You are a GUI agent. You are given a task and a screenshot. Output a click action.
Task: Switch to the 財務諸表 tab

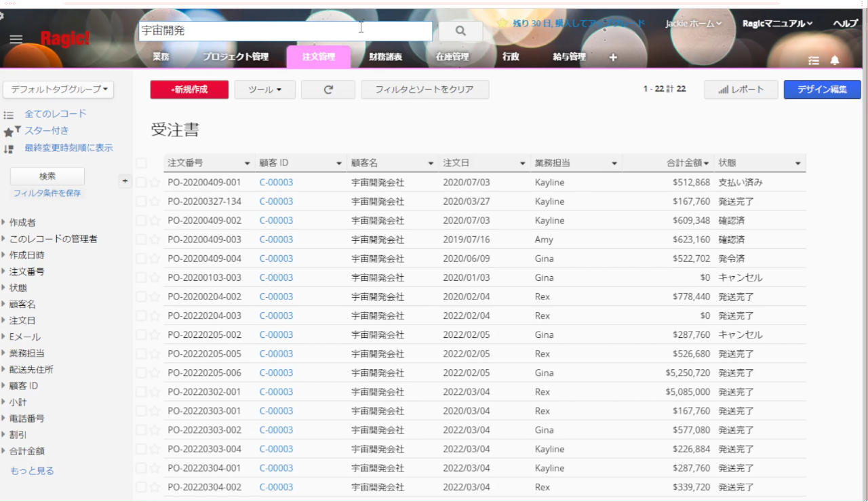pyautogui.click(x=385, y=57)
